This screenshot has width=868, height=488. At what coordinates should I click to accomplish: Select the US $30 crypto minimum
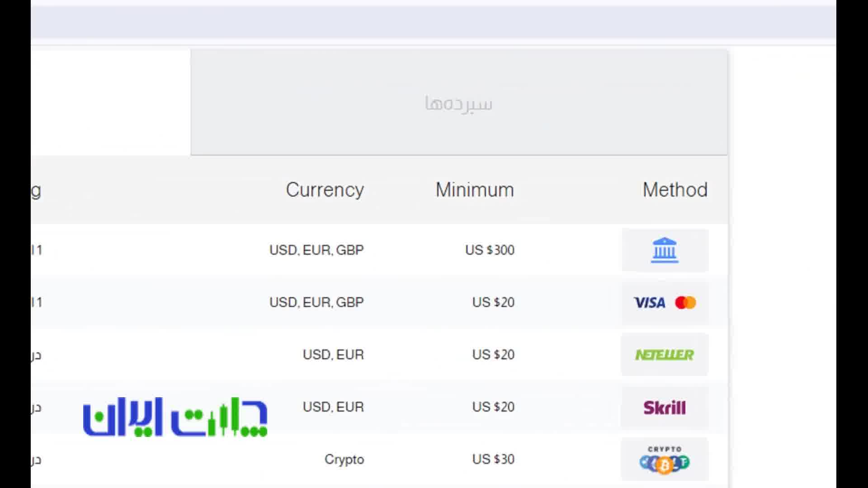tap(493, 460)
